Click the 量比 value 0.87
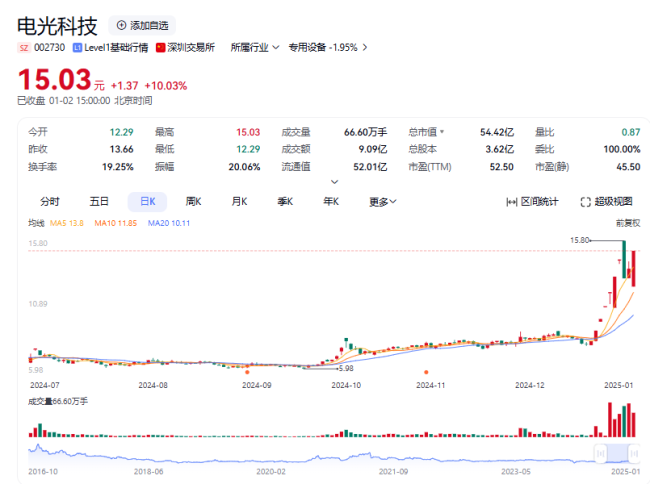The height and width of the screenshot is (484, 650). 631,132
